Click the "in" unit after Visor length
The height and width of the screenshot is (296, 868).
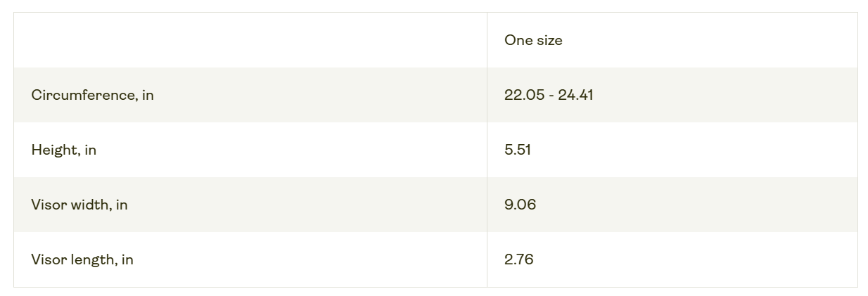[x=127, y=259]
